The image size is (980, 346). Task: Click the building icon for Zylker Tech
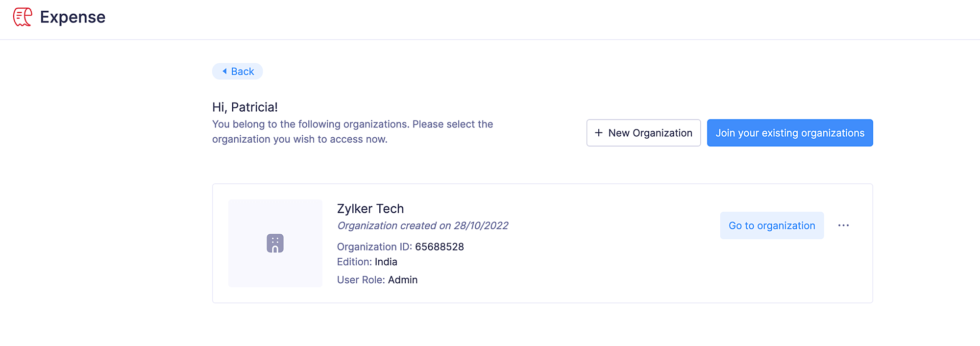coord(275,243)
